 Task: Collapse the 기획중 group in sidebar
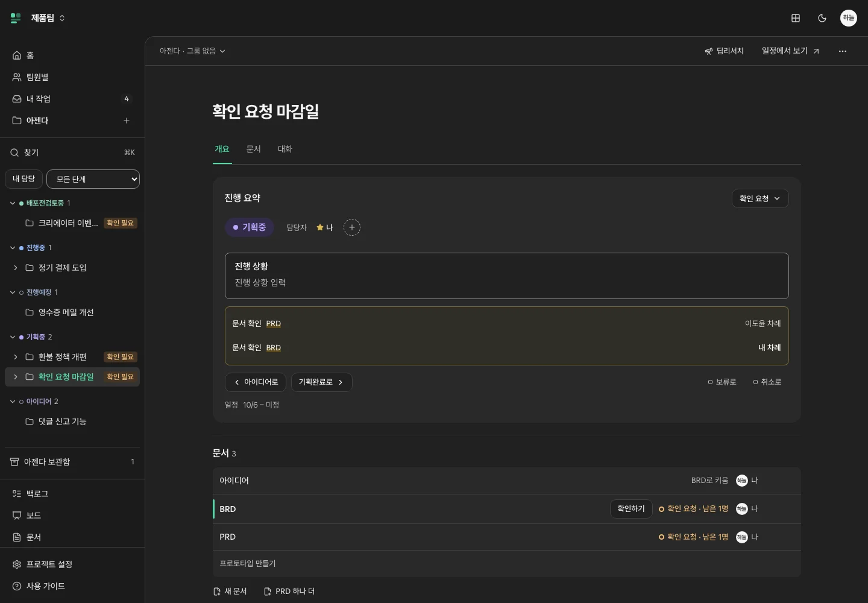pyautogui.click(x=13, y=337)
